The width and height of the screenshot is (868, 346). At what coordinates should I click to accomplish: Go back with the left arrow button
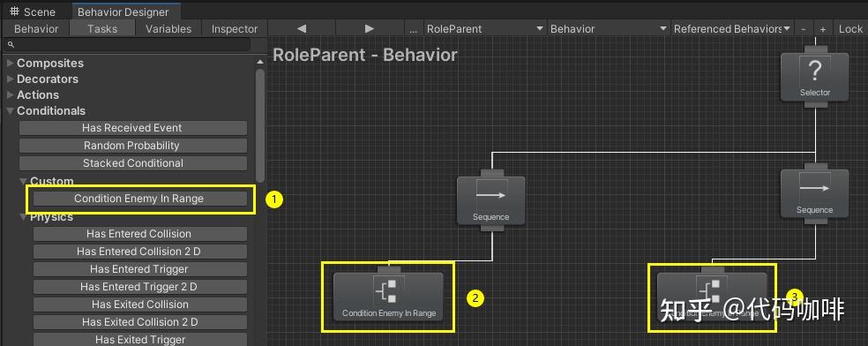301,29
